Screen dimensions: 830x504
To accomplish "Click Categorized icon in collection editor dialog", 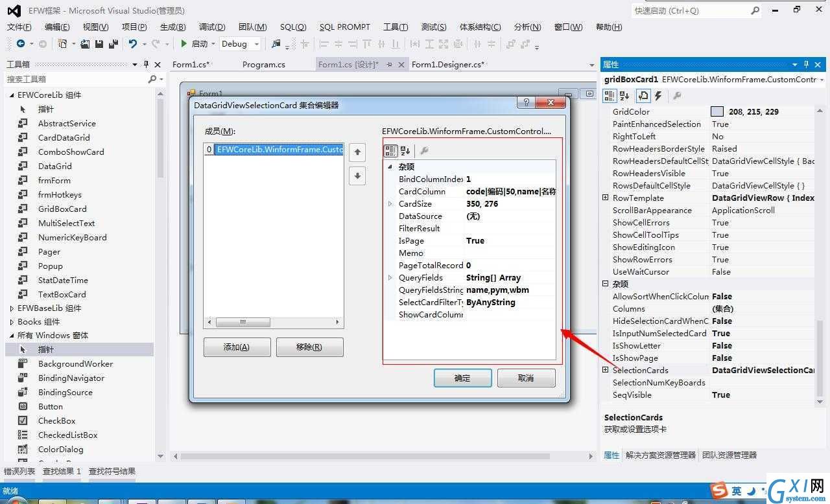I will click(x=390, y=150).
